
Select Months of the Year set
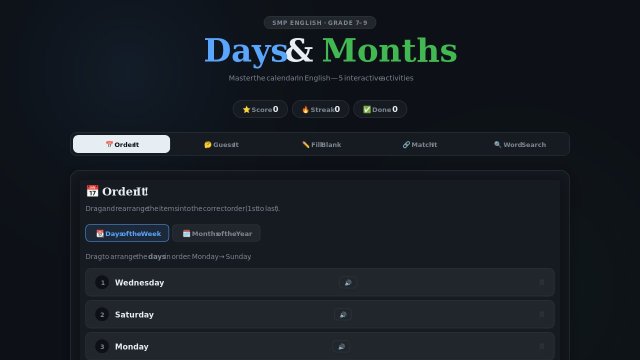[x=216, y=233]
